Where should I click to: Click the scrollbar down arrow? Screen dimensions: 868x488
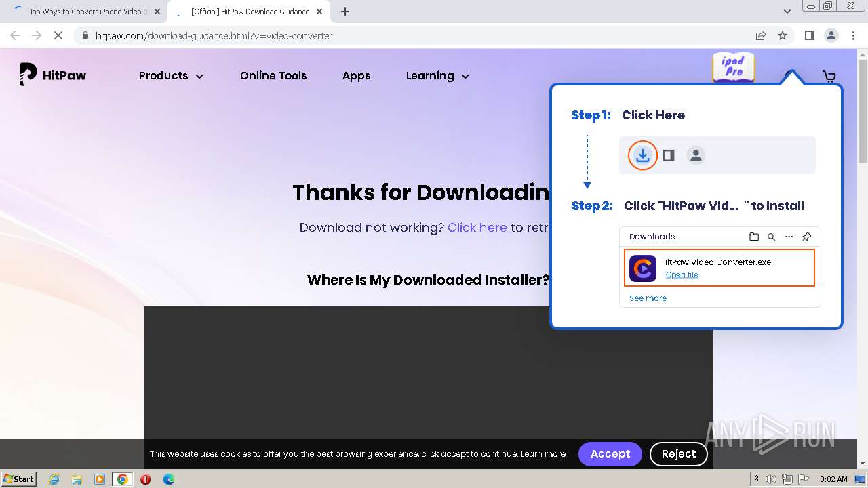[x=863, y=463]
